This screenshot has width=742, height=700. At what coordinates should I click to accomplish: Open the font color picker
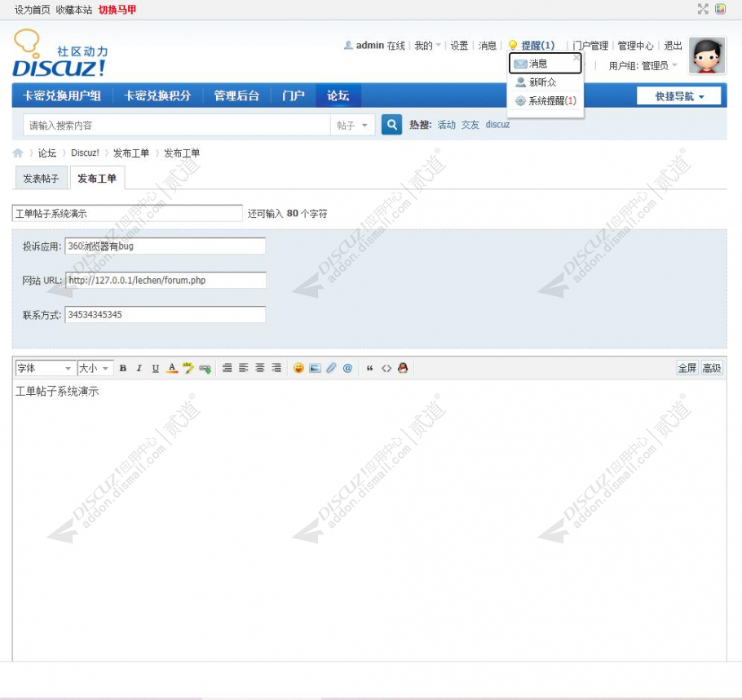(x=172, y=368)
